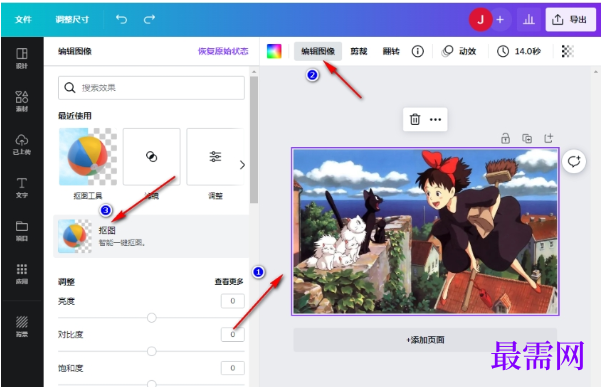Click the 对比度 contrast slider handle
The height and width of the screenshot is (387, 603).
pyautogui.click(x=152, y=351)
